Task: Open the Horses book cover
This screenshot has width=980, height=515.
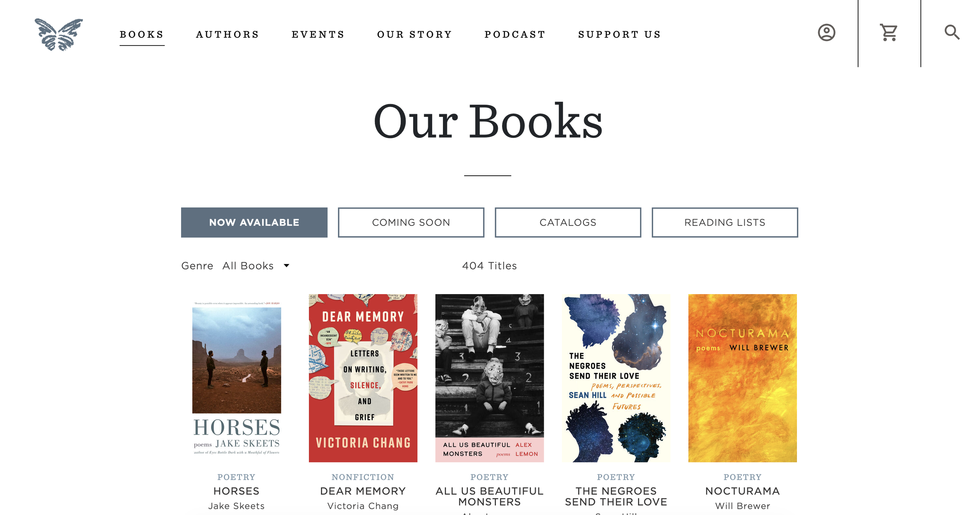Action: pyautogui.click(x=236, y=378)
